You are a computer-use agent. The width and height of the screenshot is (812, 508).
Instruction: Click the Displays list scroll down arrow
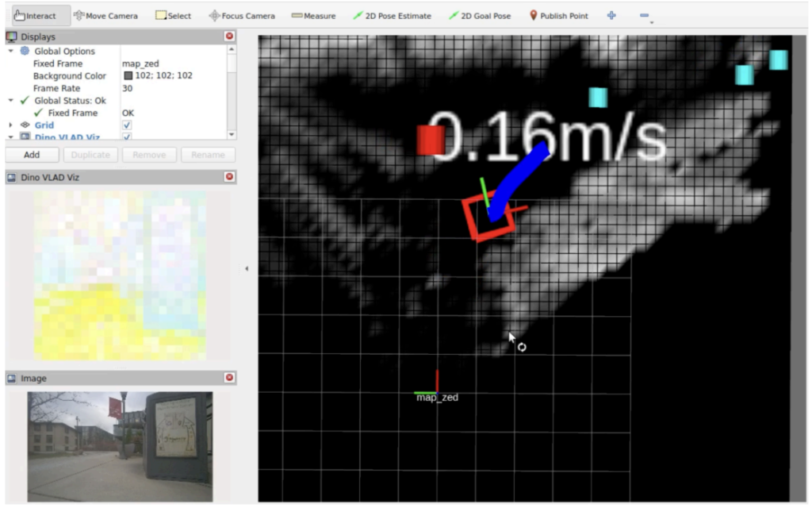232,134
